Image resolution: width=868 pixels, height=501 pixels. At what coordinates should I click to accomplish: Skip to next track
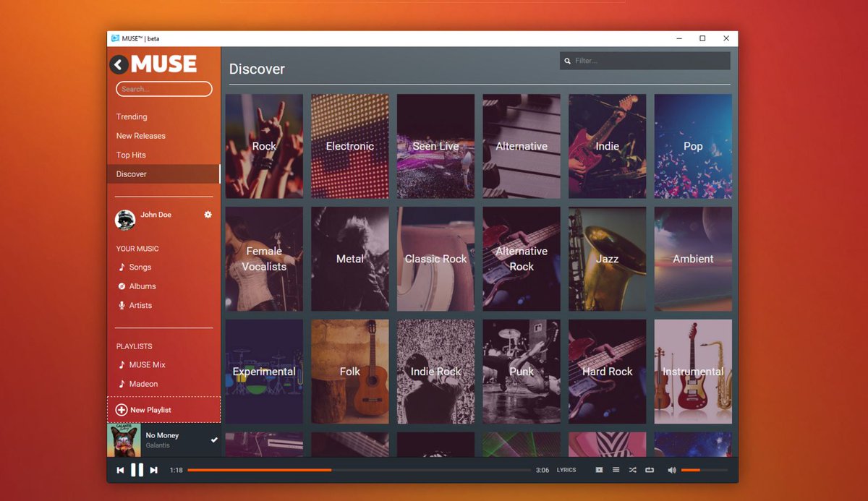click(153, 470)
